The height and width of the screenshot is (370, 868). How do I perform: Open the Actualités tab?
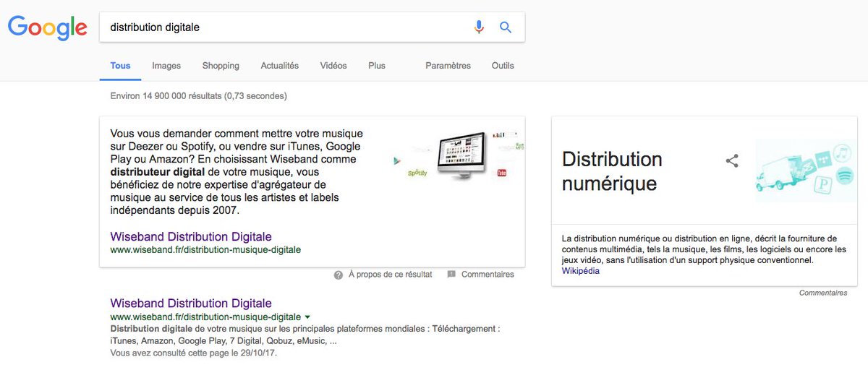click(x=280, y=66)
